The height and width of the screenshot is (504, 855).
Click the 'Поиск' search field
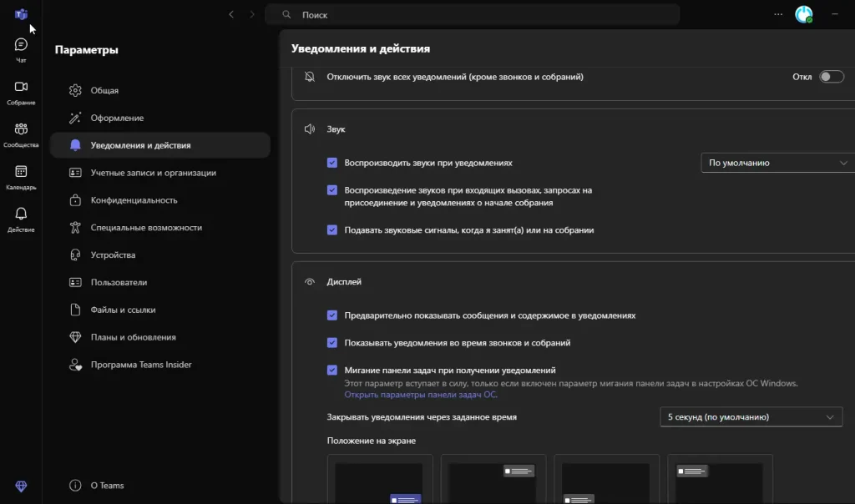coord(472,15)
